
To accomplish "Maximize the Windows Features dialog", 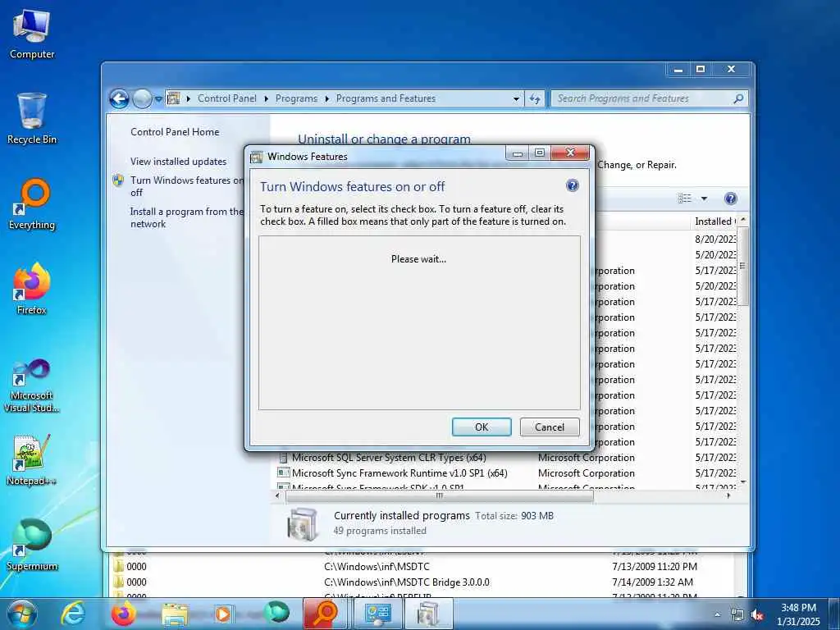I will [x=540, y=153].
